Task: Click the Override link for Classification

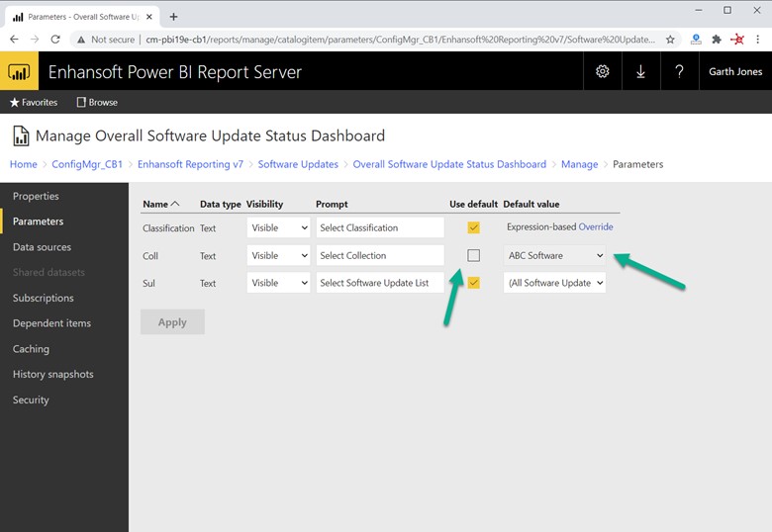Action: pyautogui.click(x=596, y=227)
